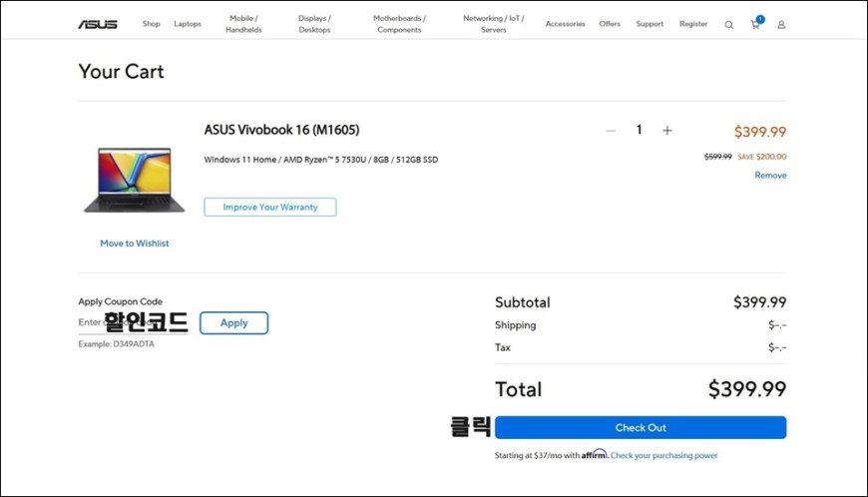
Task: Click the Subtotal label
Action: pos(523,302)
